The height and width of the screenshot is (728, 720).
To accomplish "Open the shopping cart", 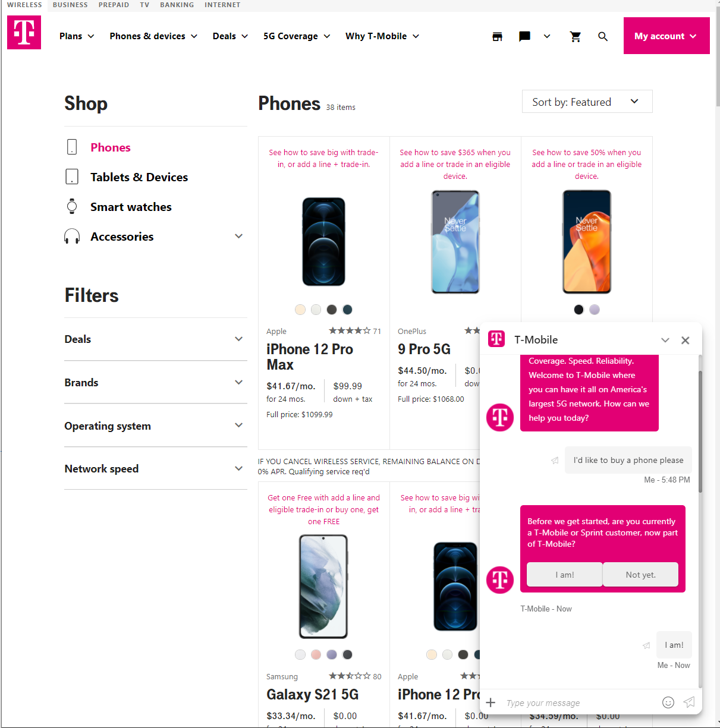I will (x=575, y=36).
